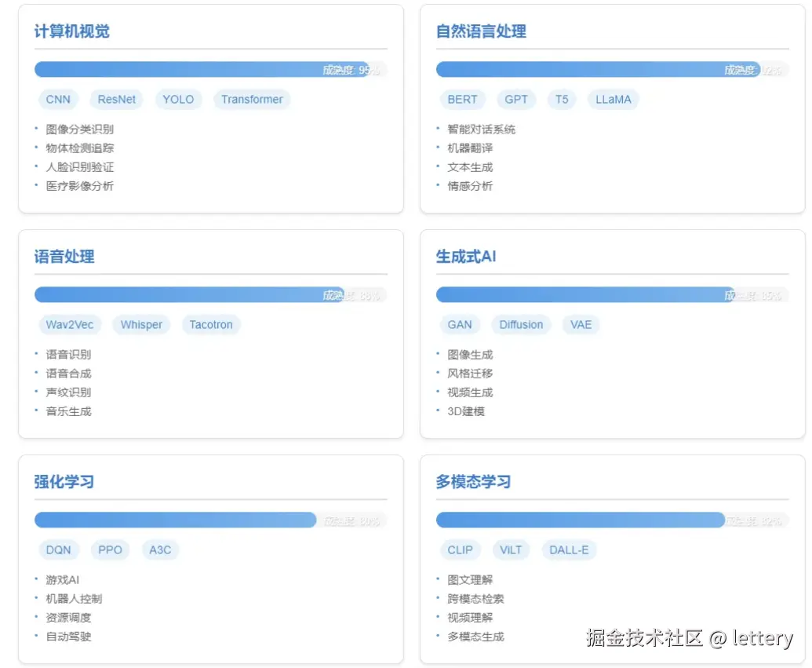Select the 声纹识别 list item

pyautogui.click(x=68, y=392)
